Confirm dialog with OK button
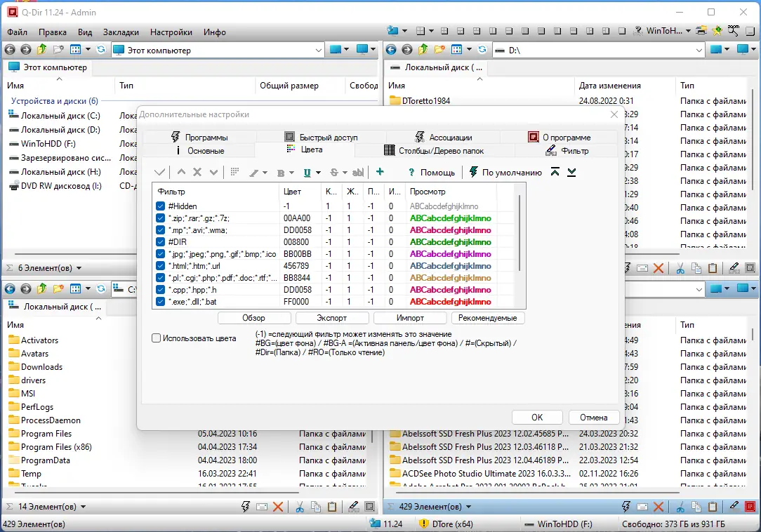Viewport: 761px width, 532px height. tap(537, 418)
